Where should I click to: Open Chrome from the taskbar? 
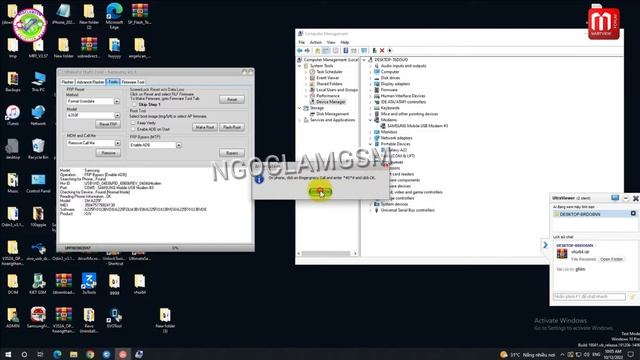click(x=90, y=354)
